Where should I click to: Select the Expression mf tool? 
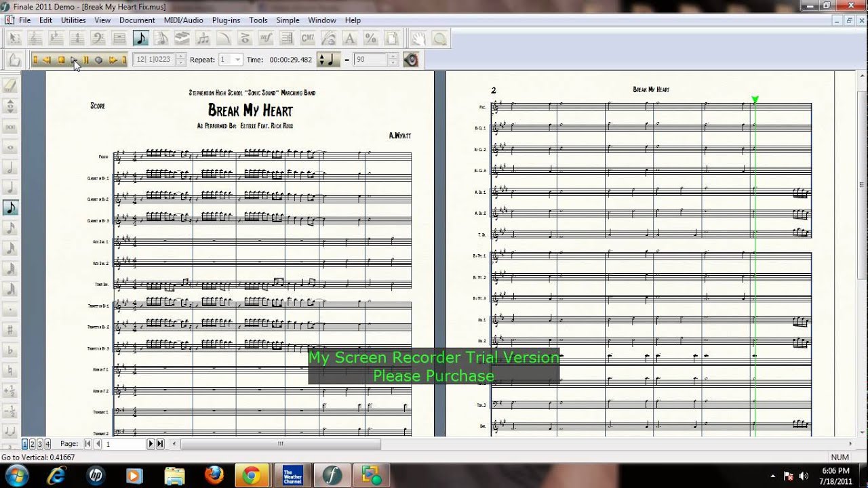pos(266,38)
